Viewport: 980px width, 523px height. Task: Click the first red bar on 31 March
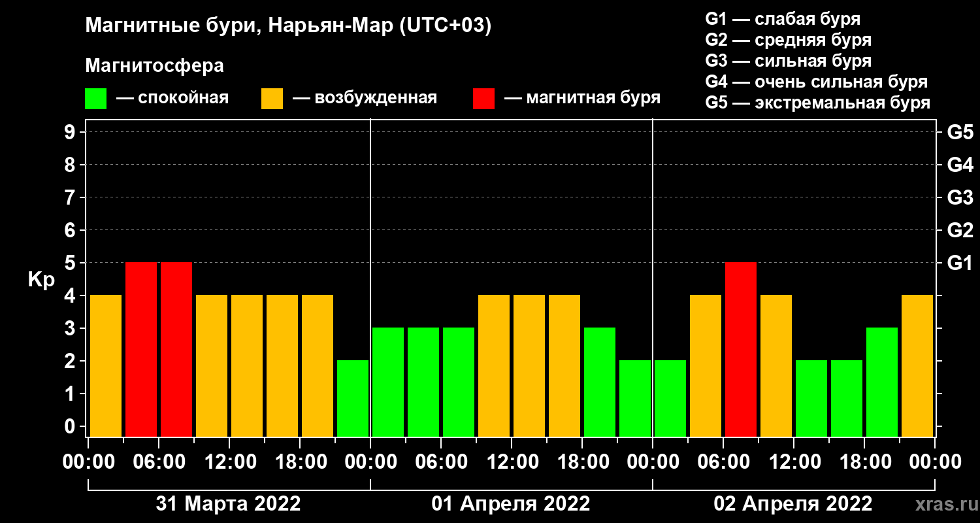[141, 349]
